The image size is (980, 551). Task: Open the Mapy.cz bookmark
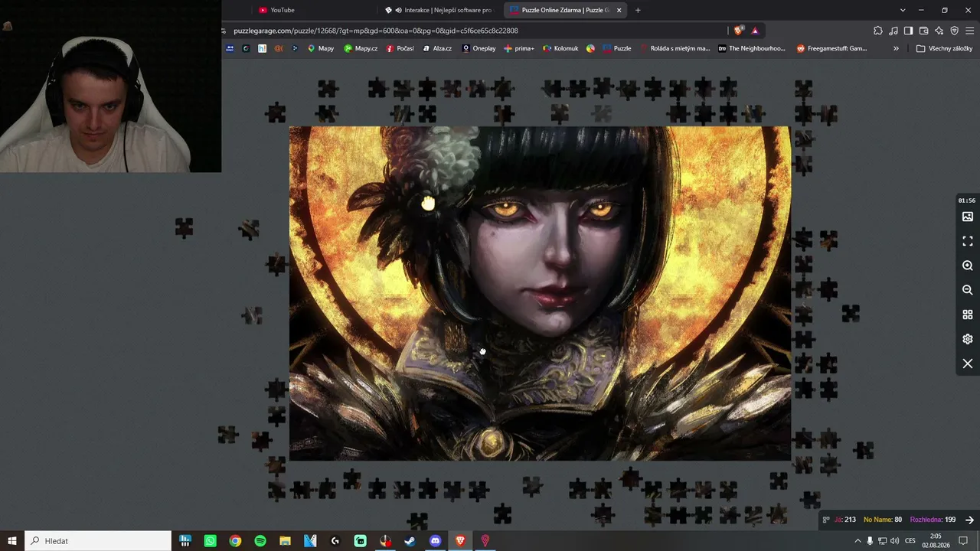361,48
